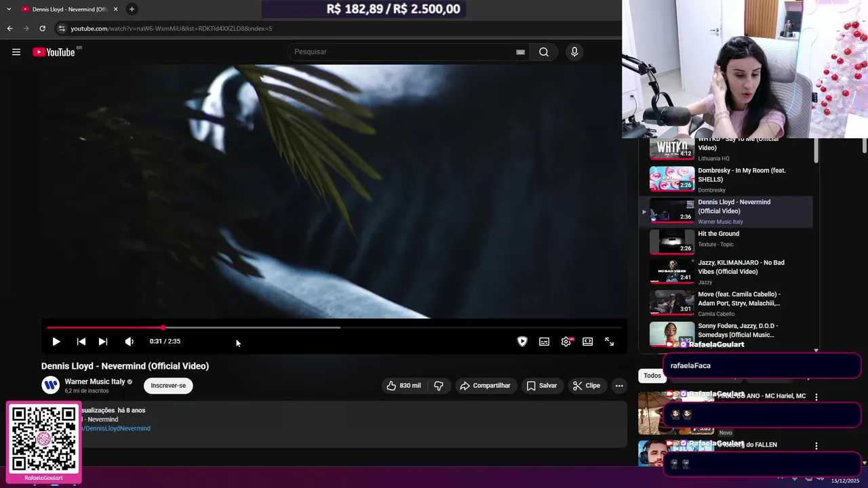The height and width of the screenshot is (488, 868).
Task: Go to the YouTube home logo
Action: (x=54, y=52)
